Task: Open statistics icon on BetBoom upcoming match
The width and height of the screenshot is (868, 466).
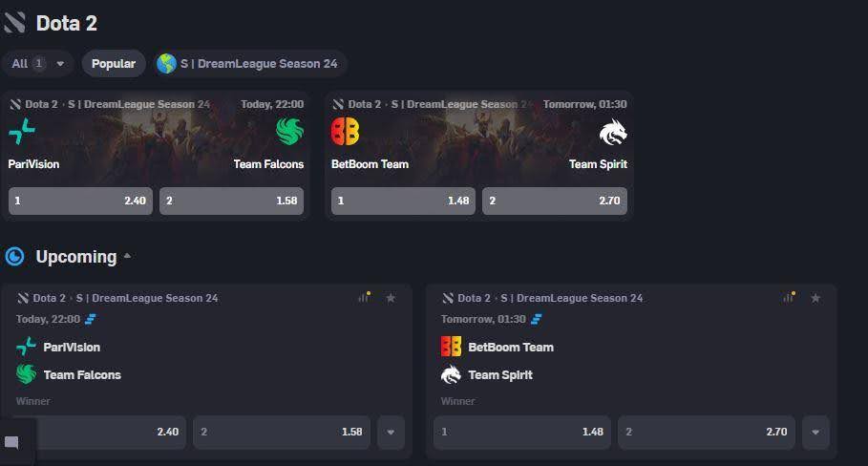Action: pos(789,298)
